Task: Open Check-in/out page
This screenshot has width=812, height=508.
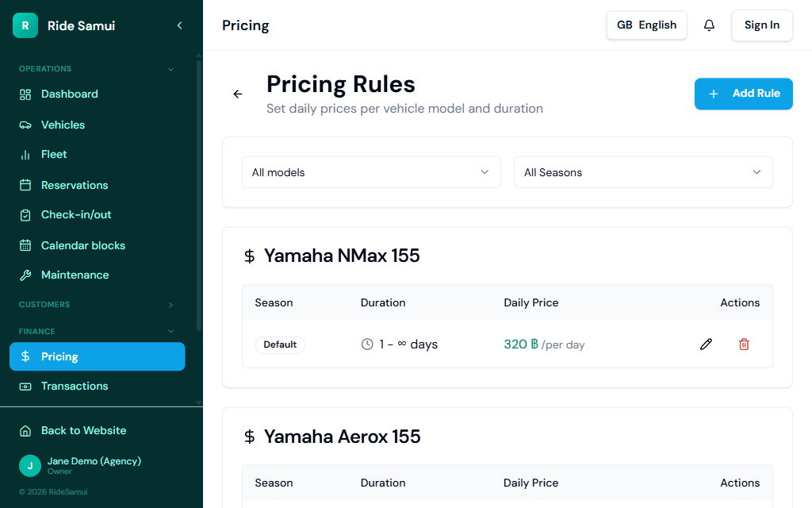Action: (x=98, y=215)
